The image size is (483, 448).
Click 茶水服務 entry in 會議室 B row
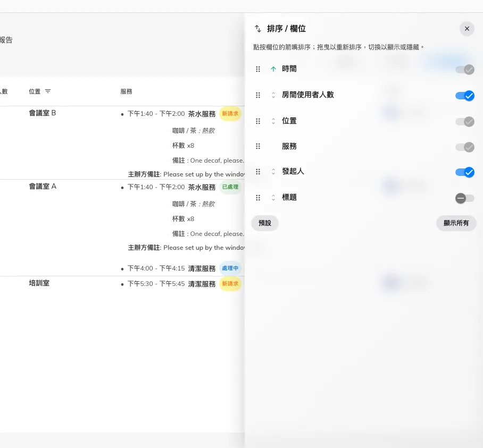[172, 114]
